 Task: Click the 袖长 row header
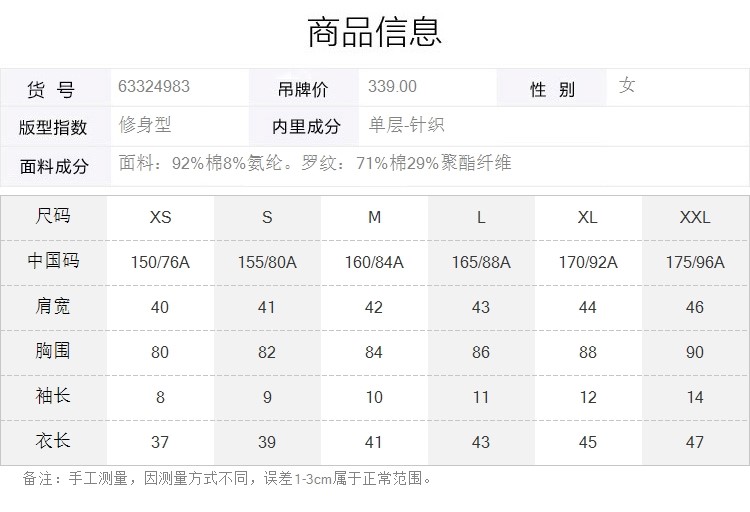(53, 396)
